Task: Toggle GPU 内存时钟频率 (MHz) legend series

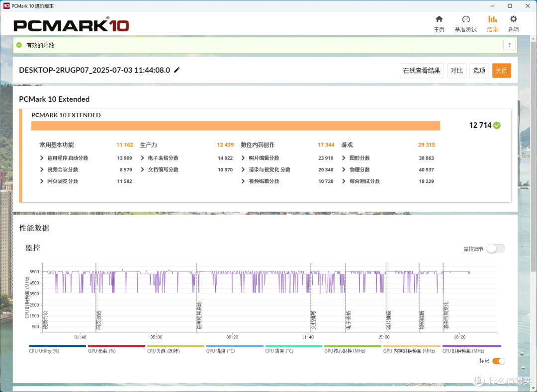Action: tap(412, 349)
